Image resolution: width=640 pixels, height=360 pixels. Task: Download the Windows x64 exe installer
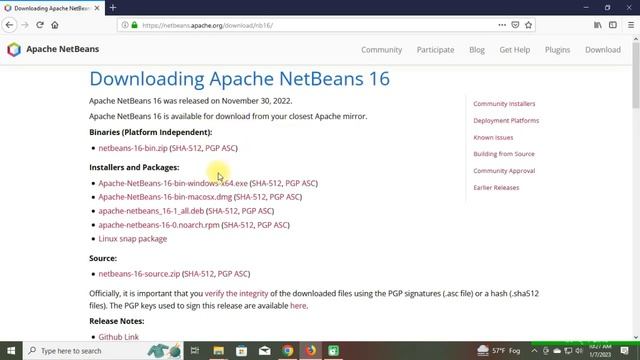(x=173, y=183)
